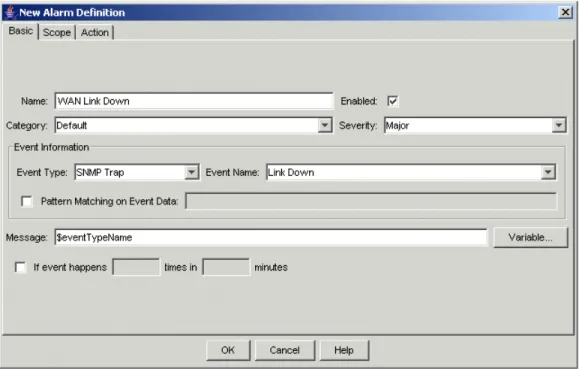This screenshot has width=579, height=369.
Task: Click the minutes interval field
Action: point(226,267)
